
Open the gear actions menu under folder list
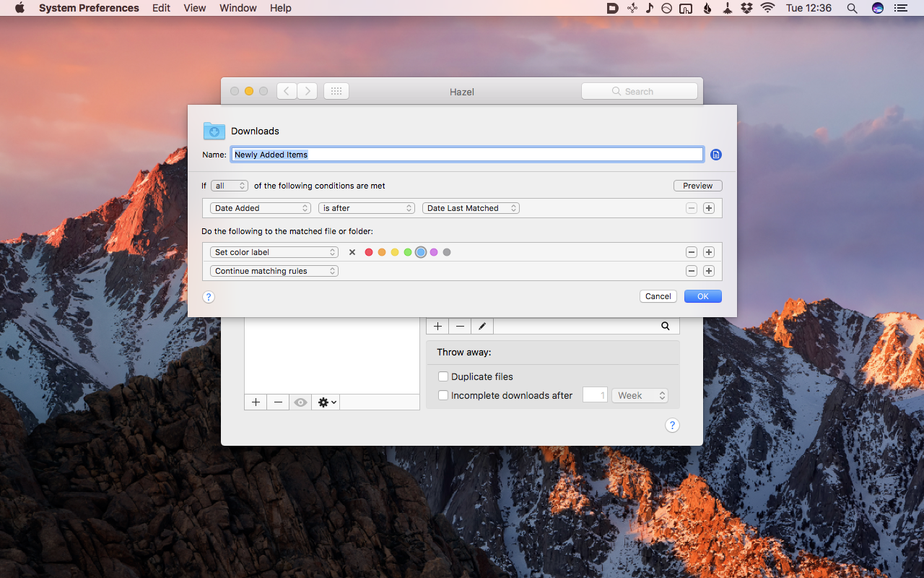327,402
